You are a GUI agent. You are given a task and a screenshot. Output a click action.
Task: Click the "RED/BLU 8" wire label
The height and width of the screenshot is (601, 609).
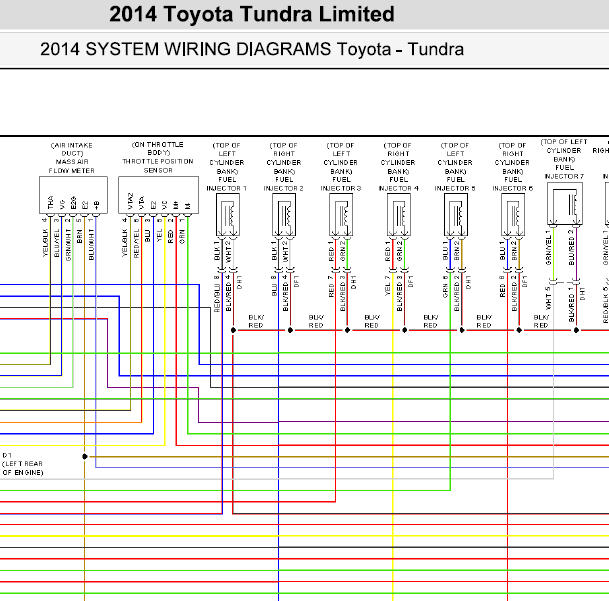click(217, 294)
